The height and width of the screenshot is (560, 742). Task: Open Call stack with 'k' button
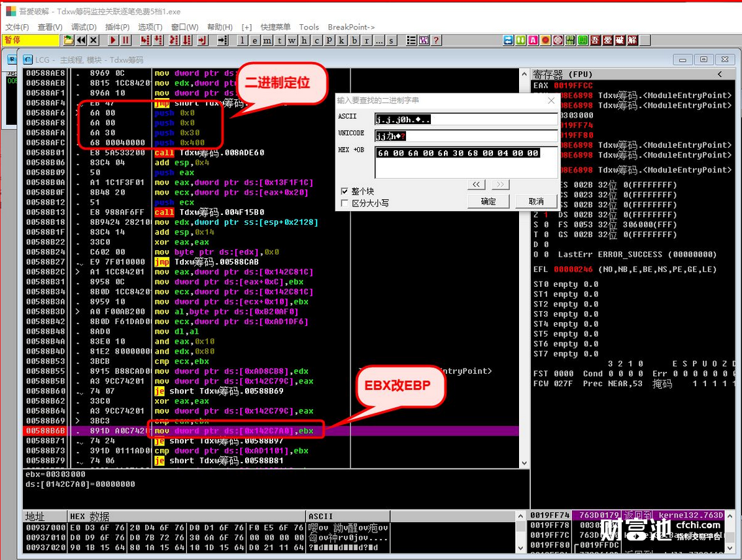tap(342, 41)
